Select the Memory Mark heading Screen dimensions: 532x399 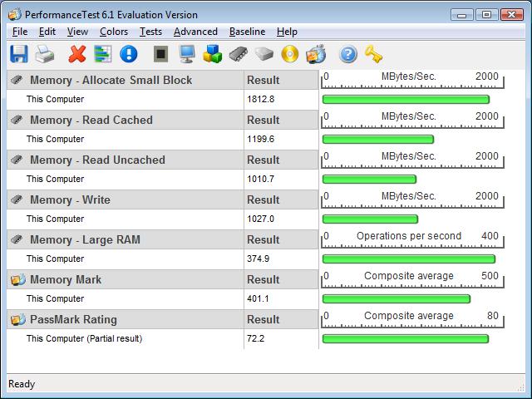click(x=66, y=279)
